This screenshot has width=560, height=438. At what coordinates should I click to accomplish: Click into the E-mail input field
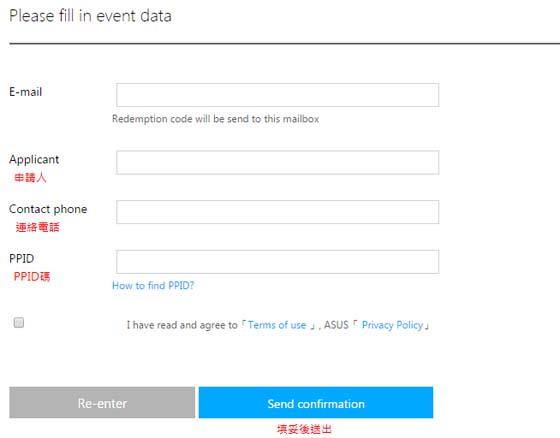[x=278, y=95]
